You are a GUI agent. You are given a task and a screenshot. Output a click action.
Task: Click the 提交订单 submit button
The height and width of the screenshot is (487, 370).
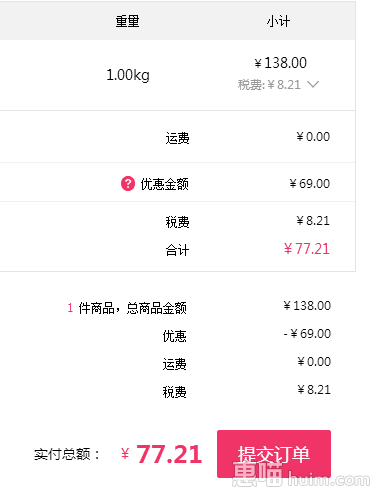[274, 454]
